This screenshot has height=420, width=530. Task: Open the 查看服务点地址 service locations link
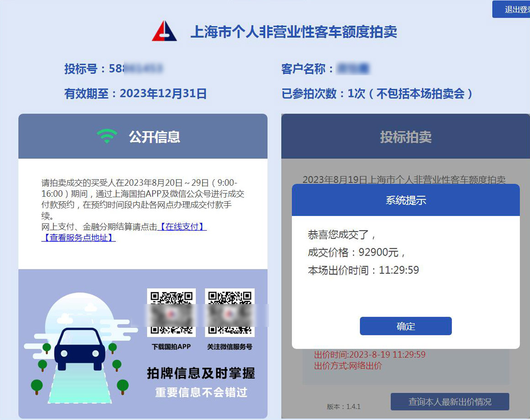click(79, 238)
